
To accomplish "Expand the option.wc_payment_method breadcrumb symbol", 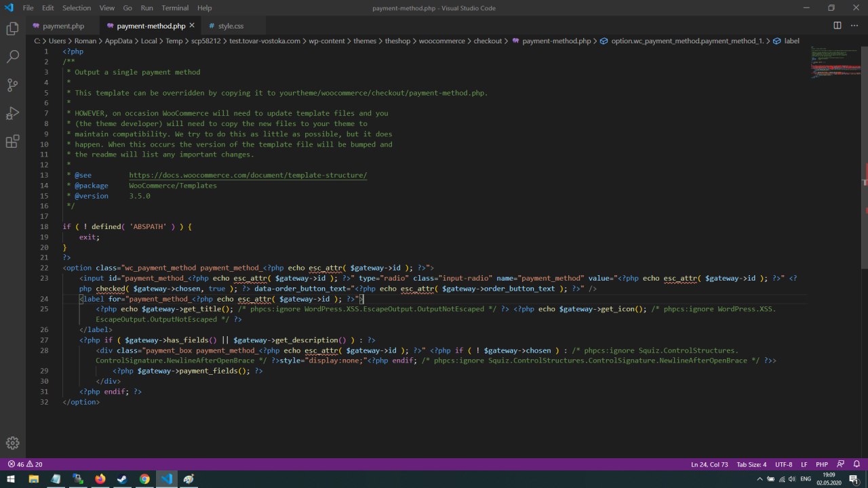I will (682, 41).
